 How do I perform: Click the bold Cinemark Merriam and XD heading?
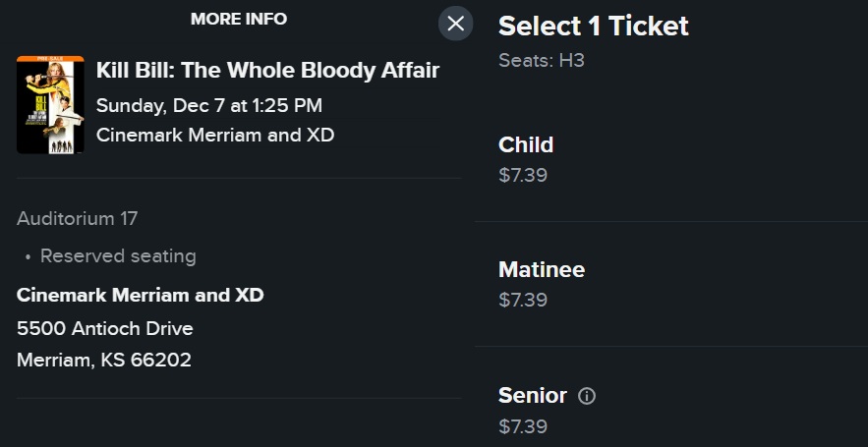[140, 295]
